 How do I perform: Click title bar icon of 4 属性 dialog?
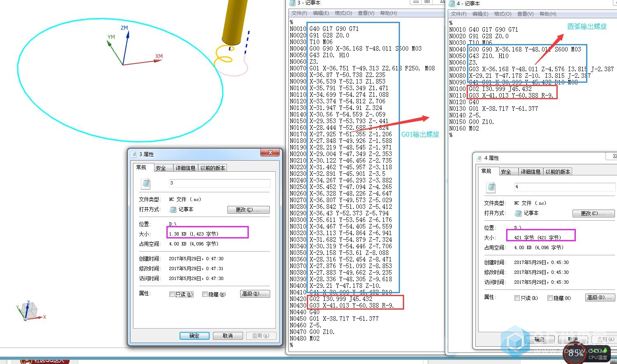[x=479, y=158]
